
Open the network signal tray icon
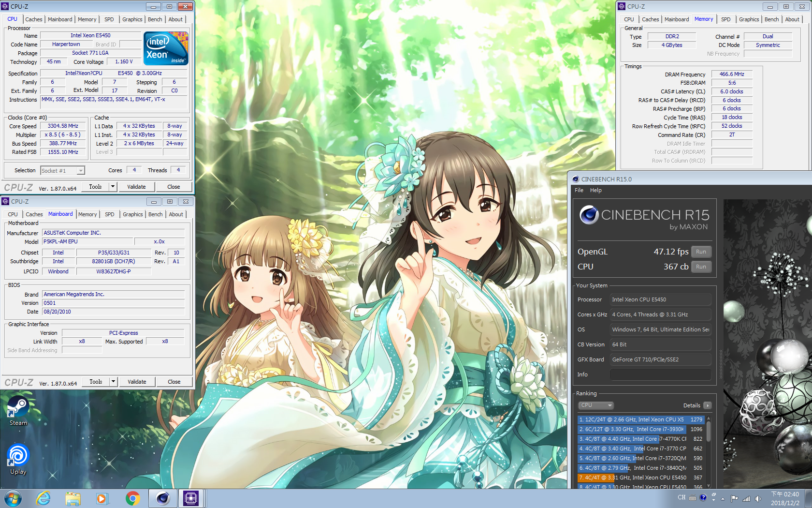point(746,498)
